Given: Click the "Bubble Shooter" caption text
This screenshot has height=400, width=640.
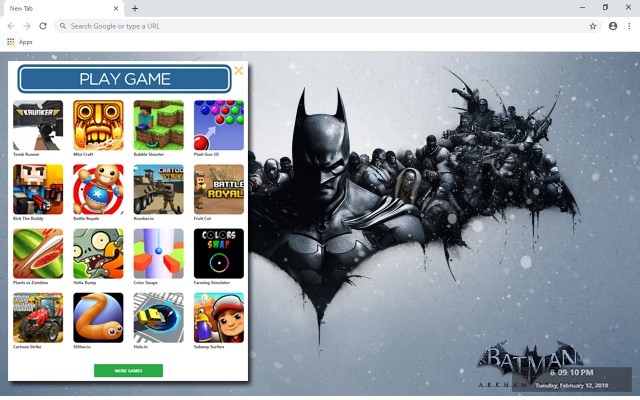Looking at the screenshot, I should point(149,154).
